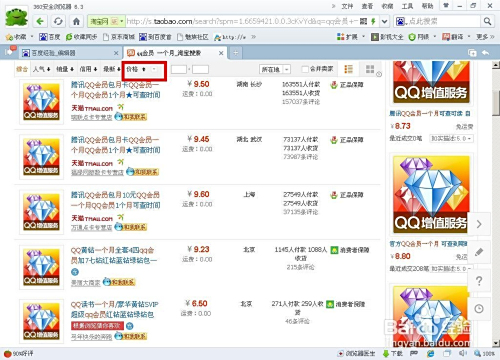Open the 查看 menu

coord(367,6)
